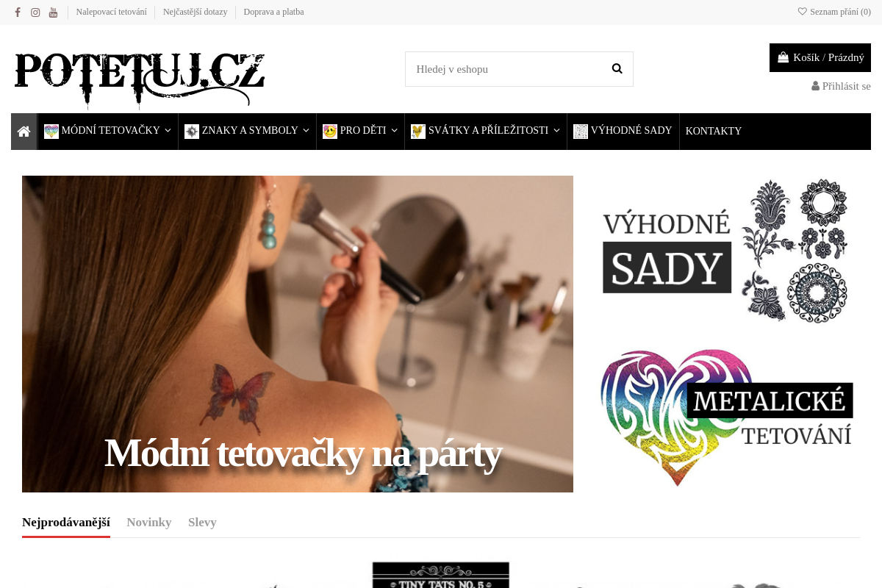Click the Výhodné sady menu thumbnail icon

581,131
